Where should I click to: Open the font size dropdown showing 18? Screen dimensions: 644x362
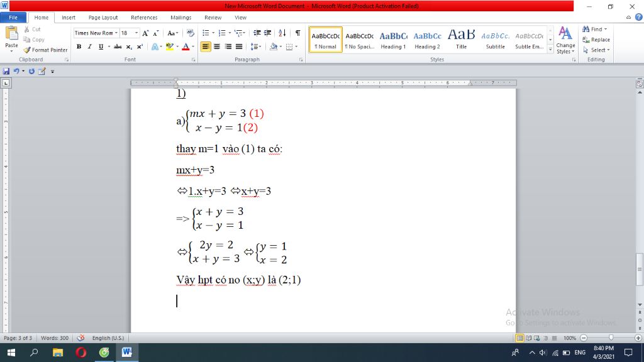point(136,33)
